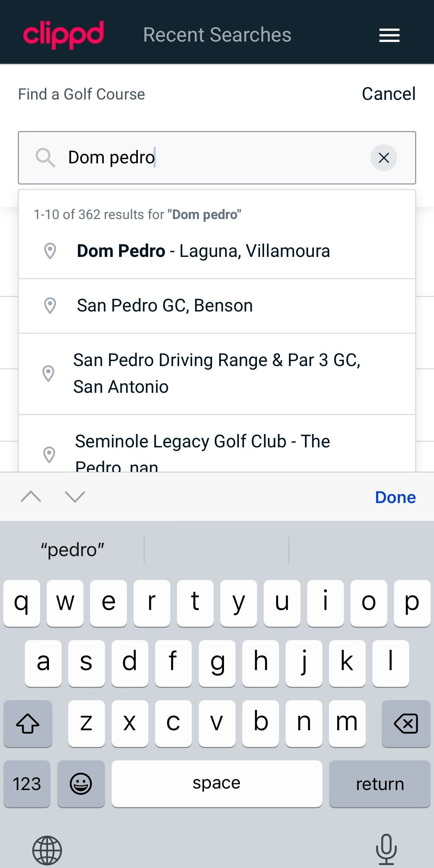Viewport: 434px width, 868px height.
Task: Tap Done above the keyboard
Action: coord(395,497)
